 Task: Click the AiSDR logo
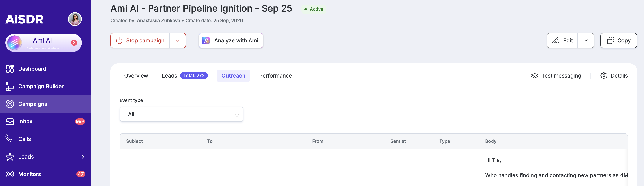(x=24, y=19)
